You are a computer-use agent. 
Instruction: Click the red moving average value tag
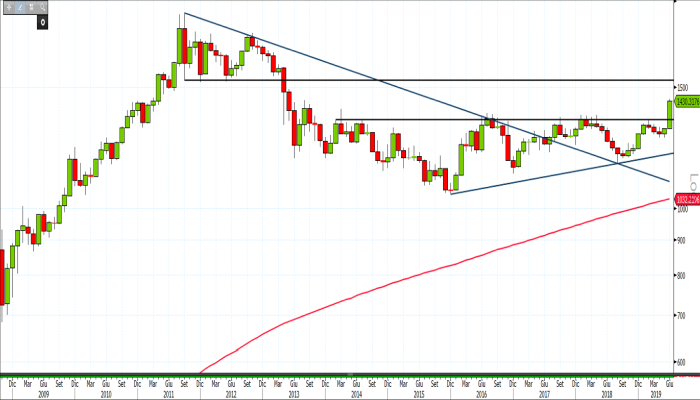[687, 199]
